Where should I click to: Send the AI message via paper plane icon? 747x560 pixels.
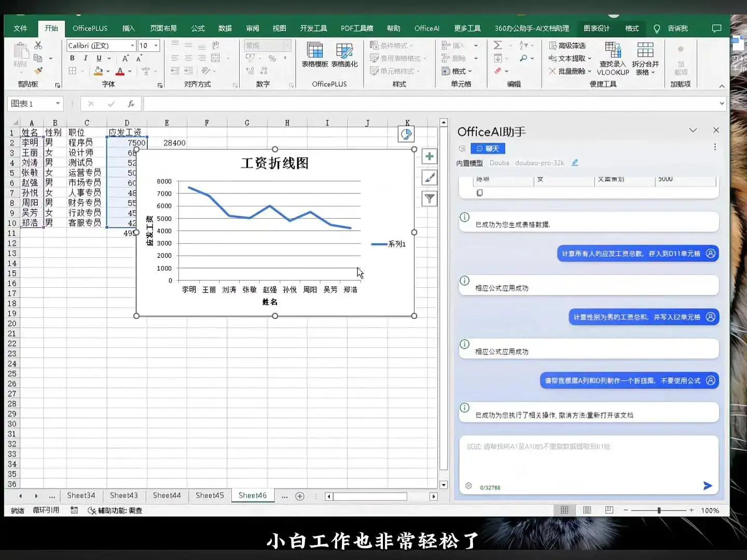[707, 486]
